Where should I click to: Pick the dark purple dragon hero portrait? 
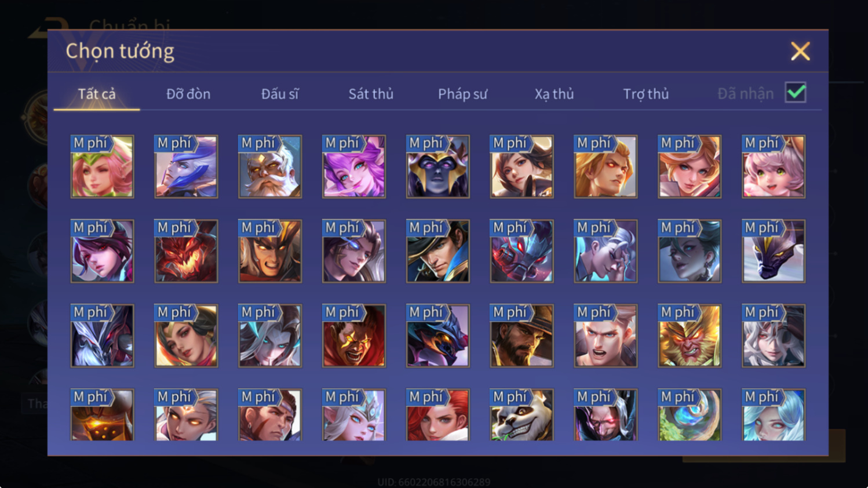tap(774, 252)
